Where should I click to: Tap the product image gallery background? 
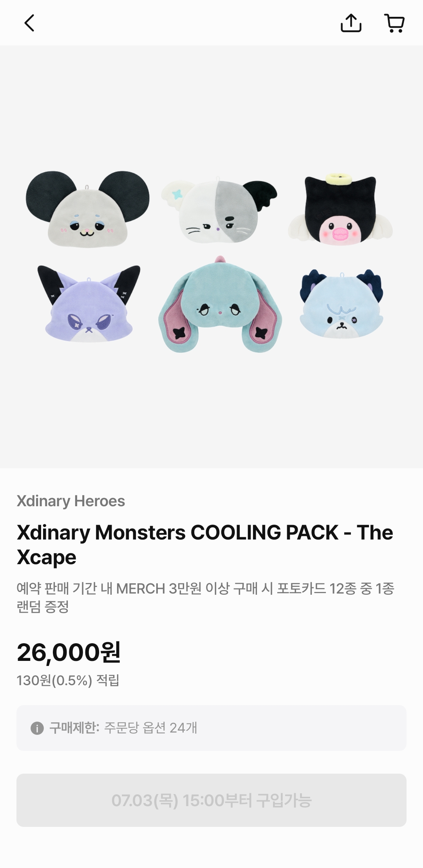(x=211, y=411)
